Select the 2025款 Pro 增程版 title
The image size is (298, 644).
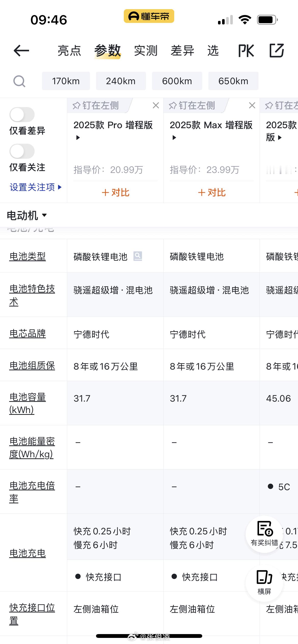tap(113, 125)
